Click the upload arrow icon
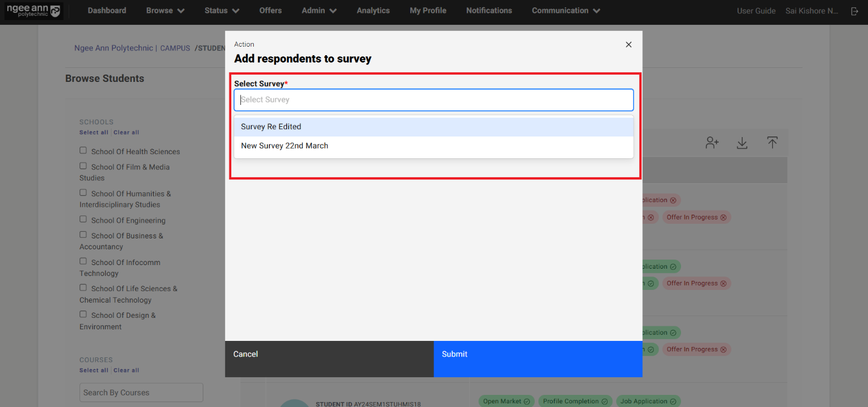Image resolution: width=868 pixels, height=407 pixels. click(771, 143)
